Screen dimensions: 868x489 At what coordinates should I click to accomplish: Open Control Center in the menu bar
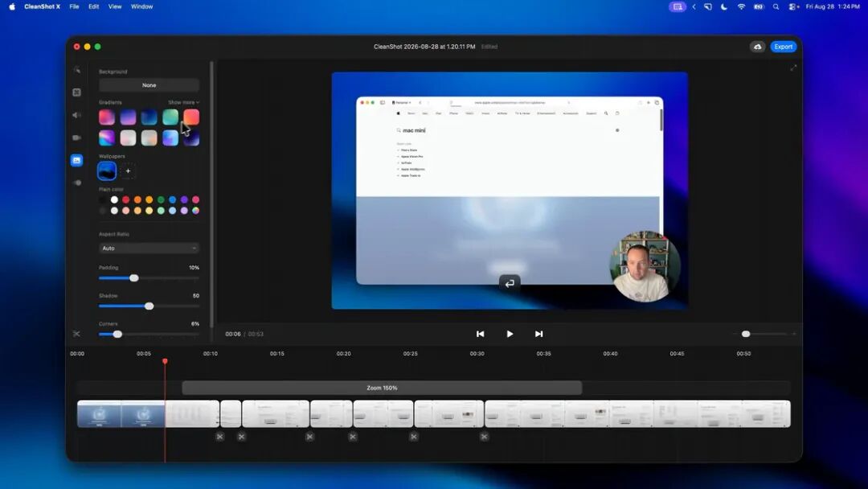coord(793,6)
